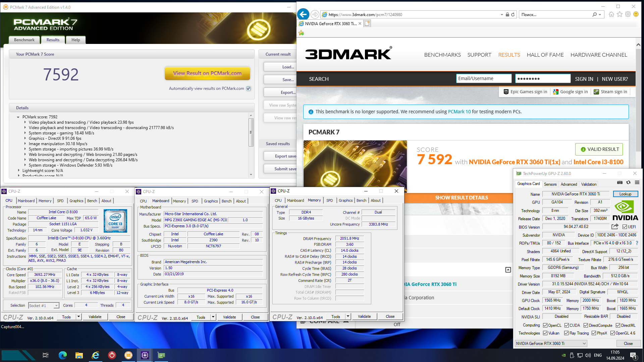644x362 pixels.
Task: Click SHOW RESULT DETAILS bar
Action: pyautogui.click(x=461, y=198)
